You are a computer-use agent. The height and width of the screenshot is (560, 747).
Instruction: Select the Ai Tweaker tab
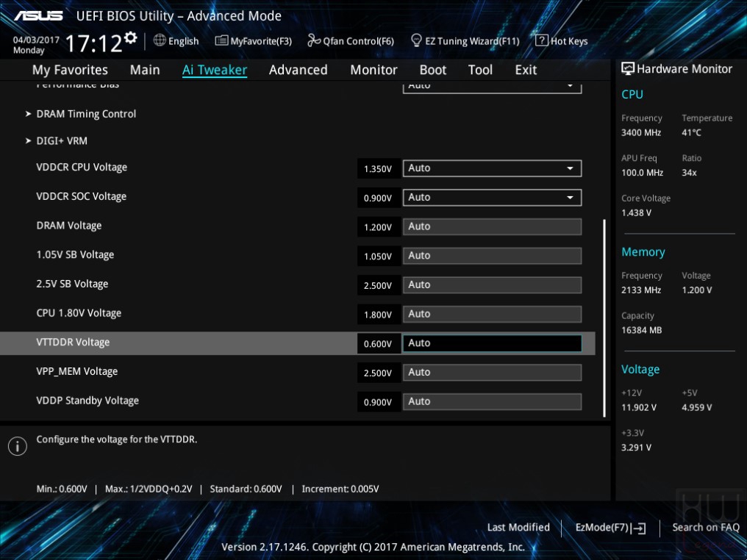pyautogui.click(x=215, y=70)
